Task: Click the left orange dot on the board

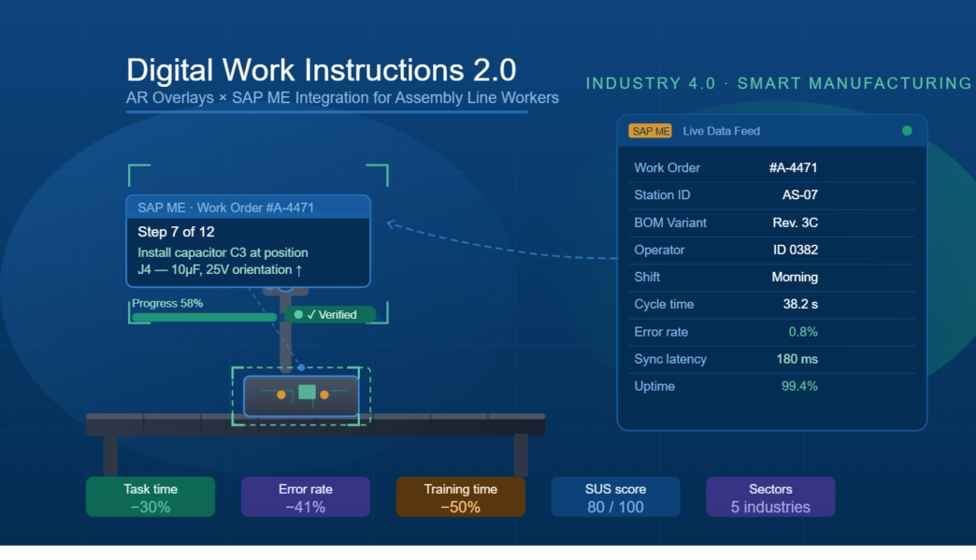Action: tap(280, 395)
